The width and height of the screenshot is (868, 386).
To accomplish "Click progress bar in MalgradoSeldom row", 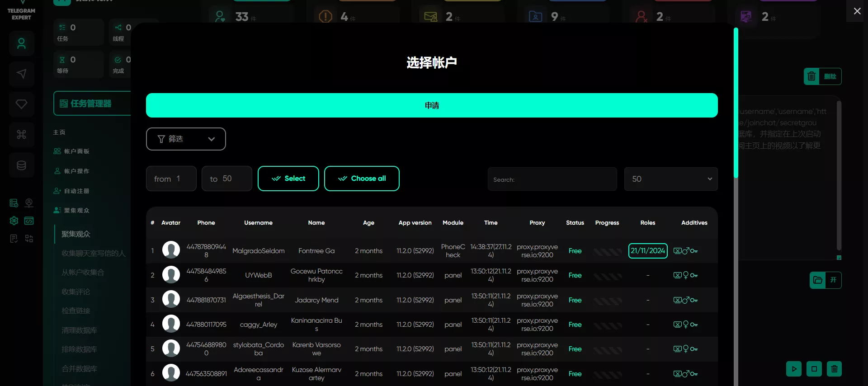I will coord(607,251).
